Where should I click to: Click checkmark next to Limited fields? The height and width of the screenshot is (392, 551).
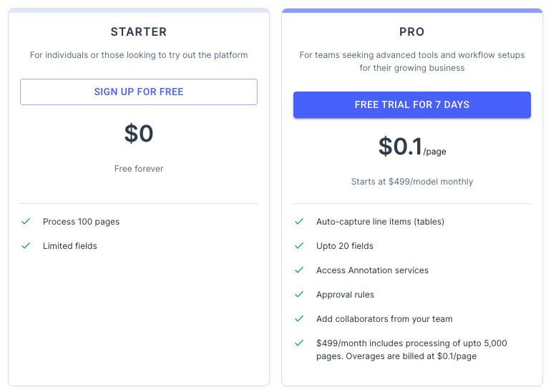pyautogui.click(x=26, y=245)
